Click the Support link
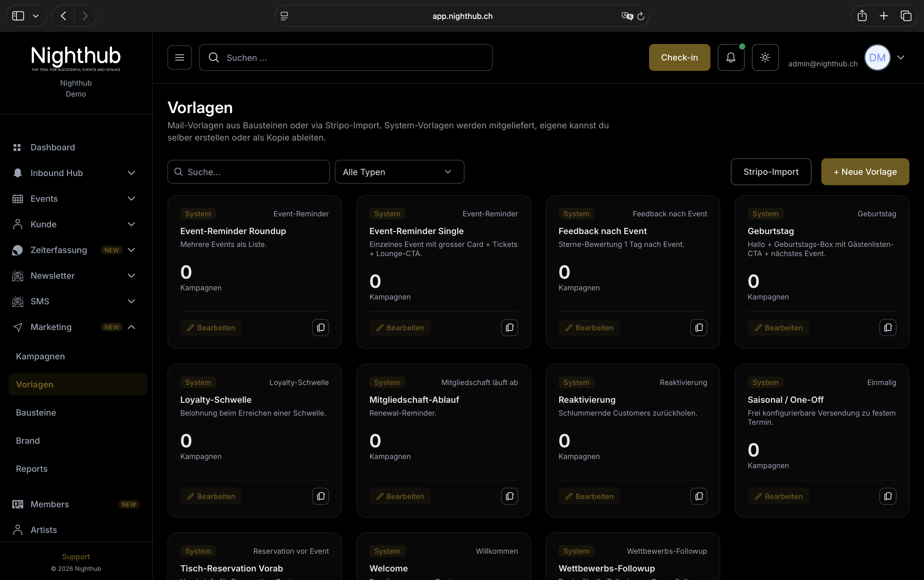Image resolution: width=924 pixels, height=580 pixels. pyautogui.click(x=76, y=556)
